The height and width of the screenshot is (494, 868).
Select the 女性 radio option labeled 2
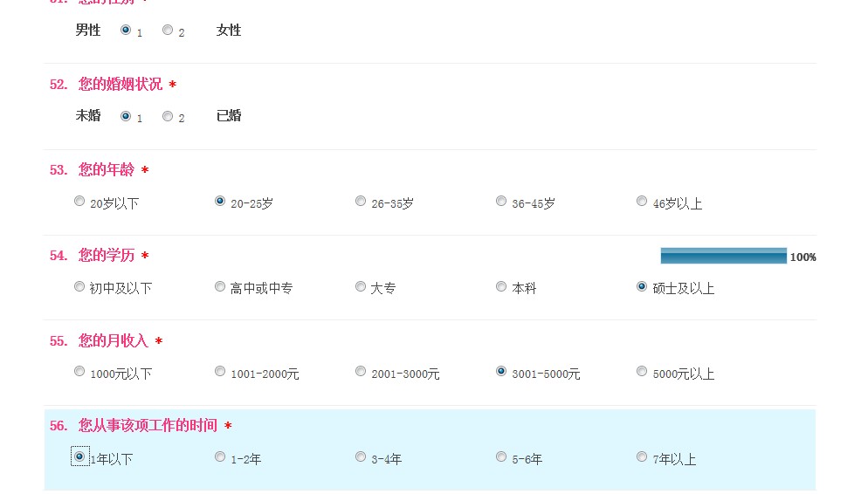point(168,30)
